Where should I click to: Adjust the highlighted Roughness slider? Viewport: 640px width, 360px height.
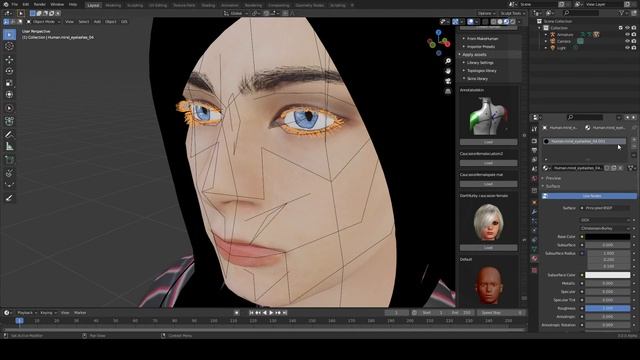click(607, 308)
